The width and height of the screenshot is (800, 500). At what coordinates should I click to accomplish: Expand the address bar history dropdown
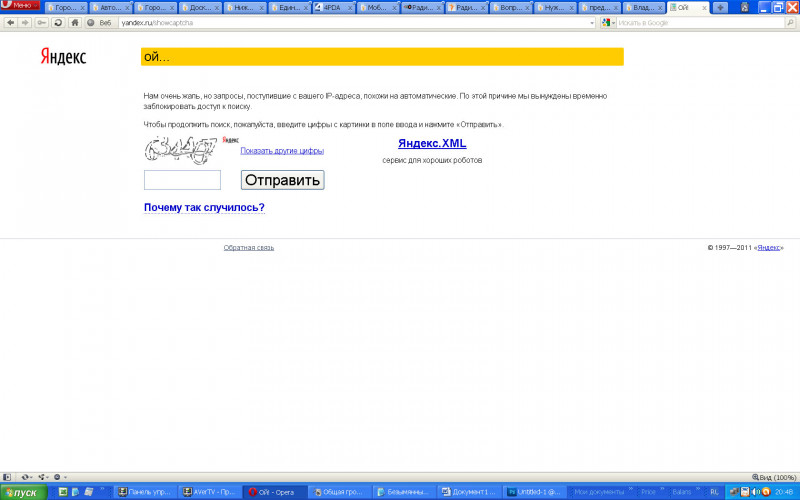592,23
